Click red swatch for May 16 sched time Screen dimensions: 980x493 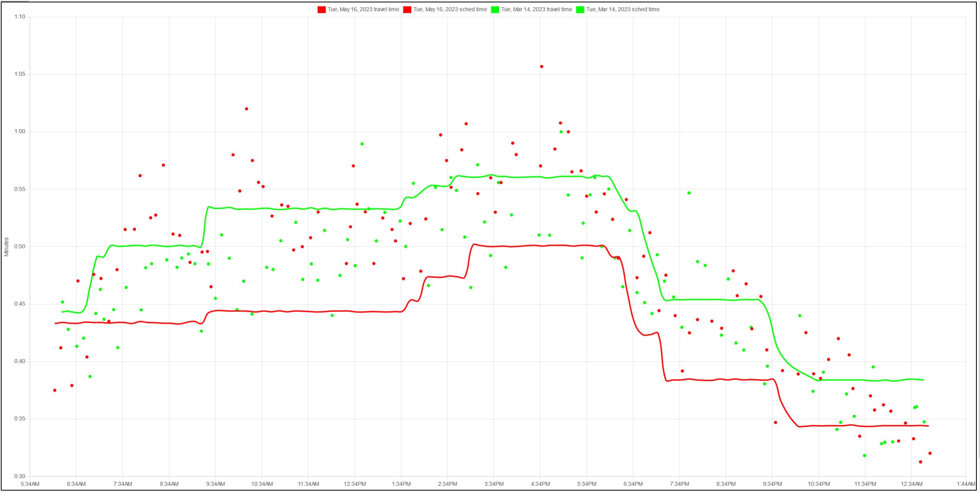pos(407,10)
